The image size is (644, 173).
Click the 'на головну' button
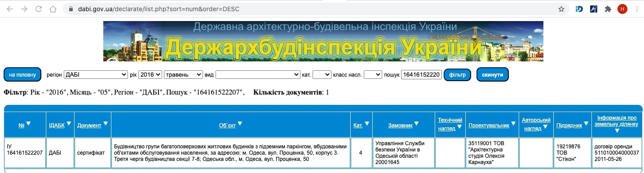click(x=22, y=74)
